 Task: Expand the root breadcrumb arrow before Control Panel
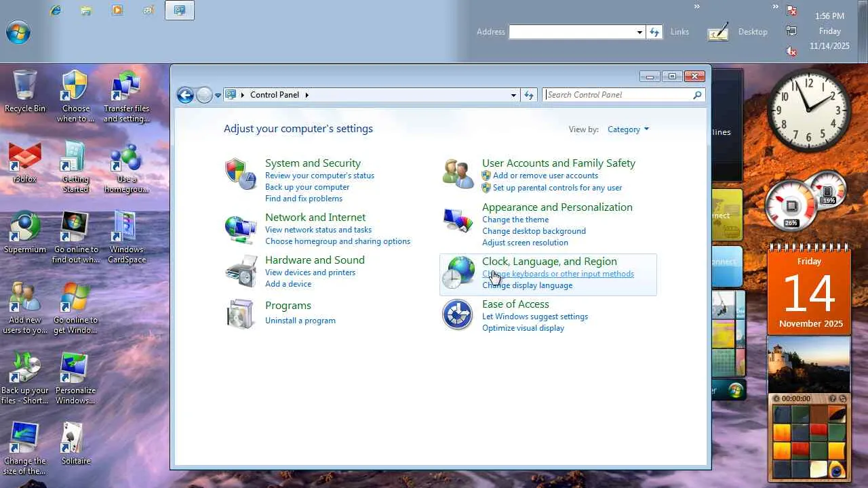coord(243,95)
